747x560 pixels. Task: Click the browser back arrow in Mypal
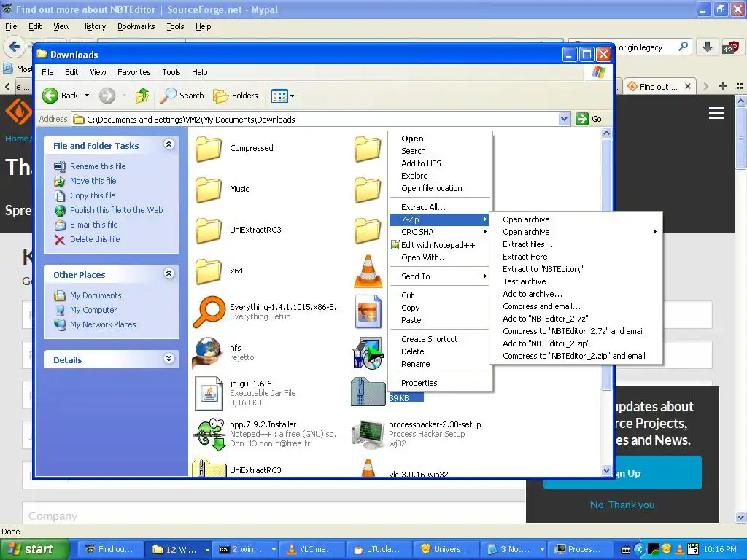click(x=14, y=47)
